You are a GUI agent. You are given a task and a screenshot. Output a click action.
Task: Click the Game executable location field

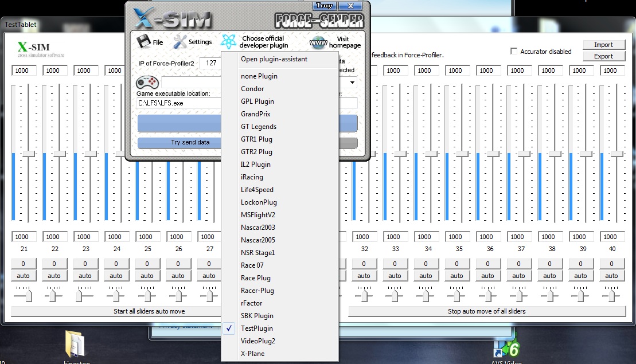click(178, 103)
